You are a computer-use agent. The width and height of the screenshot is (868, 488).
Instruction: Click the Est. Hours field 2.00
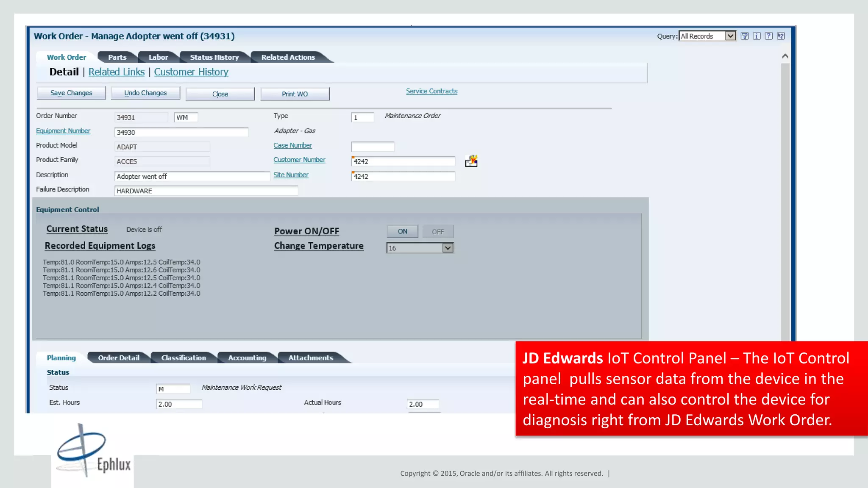pyautogui.click(x=179, y=404)
